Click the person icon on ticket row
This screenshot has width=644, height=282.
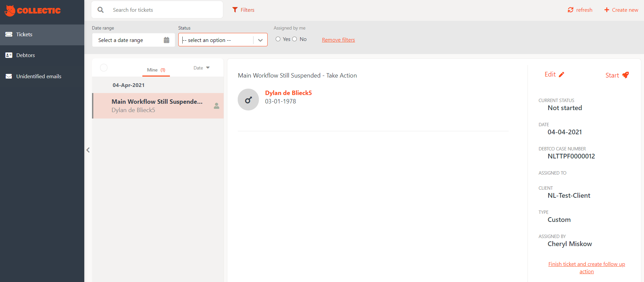click(217, 106)
